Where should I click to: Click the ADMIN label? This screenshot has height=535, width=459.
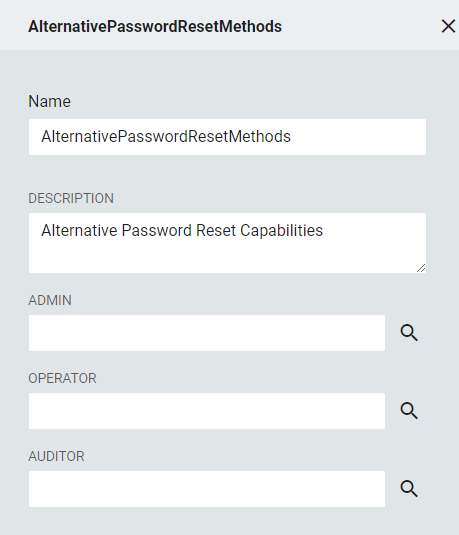pos(50,300)
